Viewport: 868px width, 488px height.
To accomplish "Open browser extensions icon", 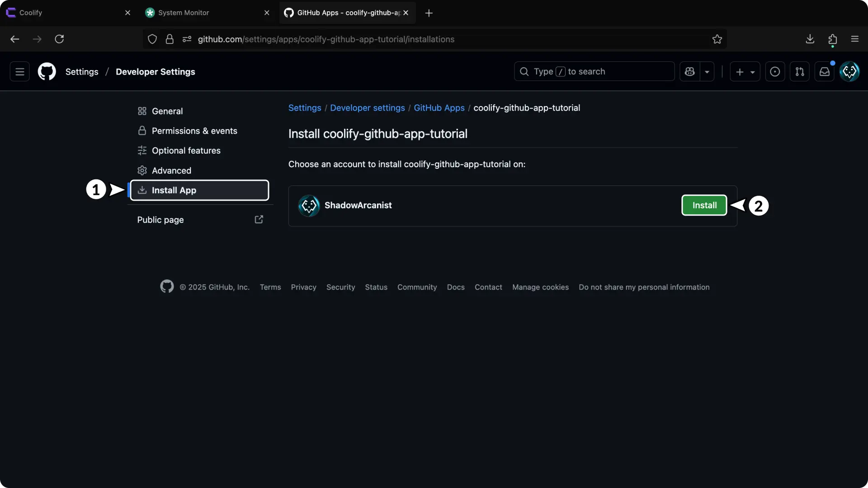I will (832, 39).
